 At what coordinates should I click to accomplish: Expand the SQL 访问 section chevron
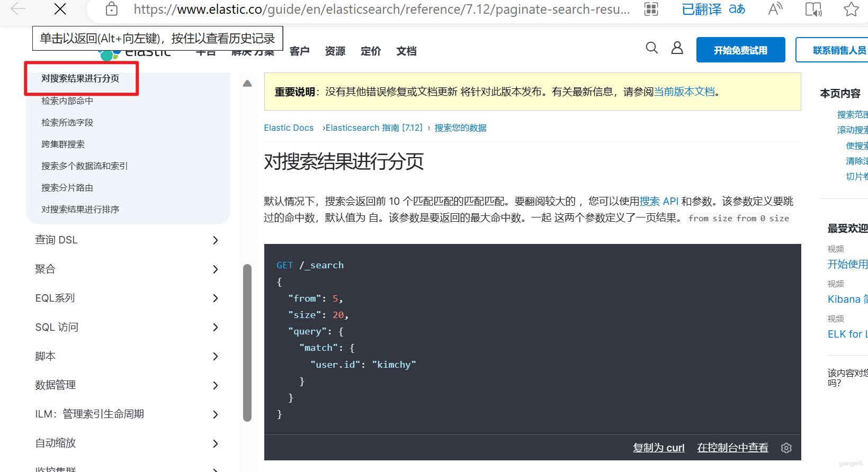215,328
